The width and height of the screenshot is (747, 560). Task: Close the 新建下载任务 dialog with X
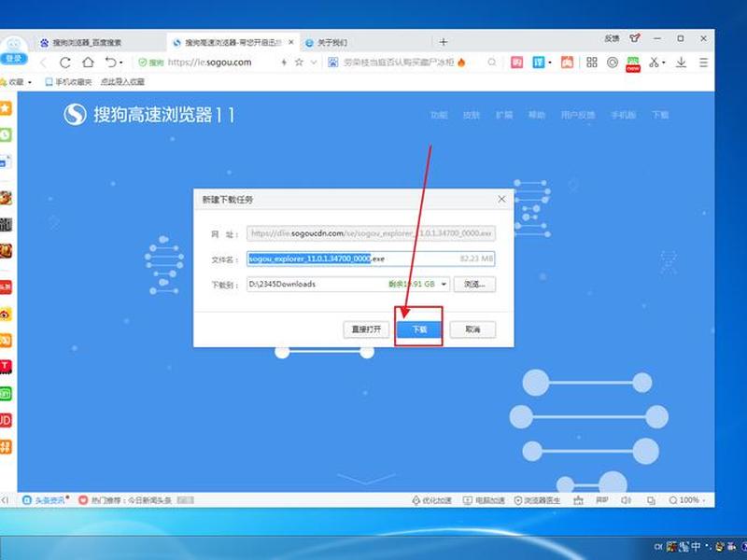tap(501, 199)
